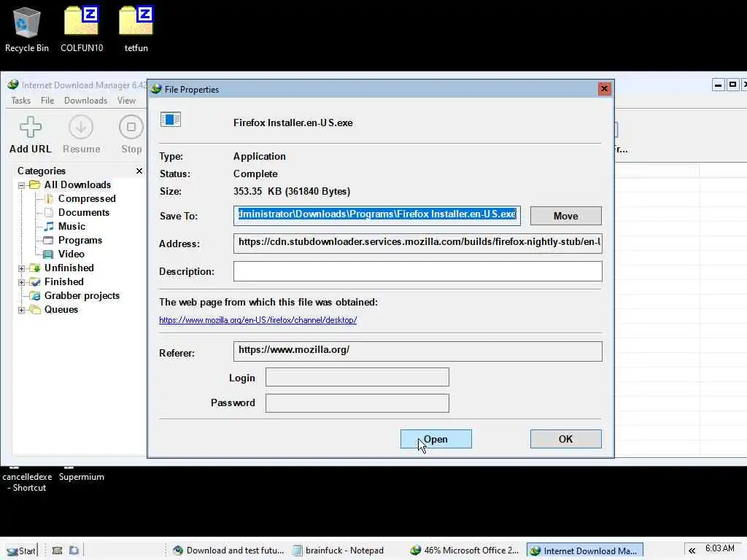
Task: Switch to Download and test futu... taskbar item
Action: pyautogui.click(x=228, y=551)
